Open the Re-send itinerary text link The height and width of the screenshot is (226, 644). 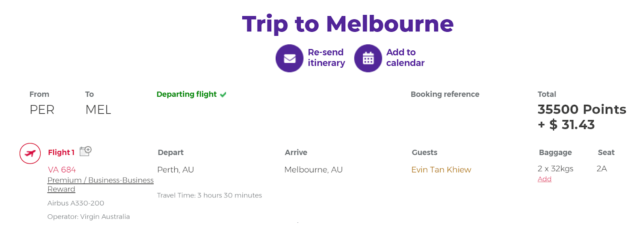pos(326,58)
